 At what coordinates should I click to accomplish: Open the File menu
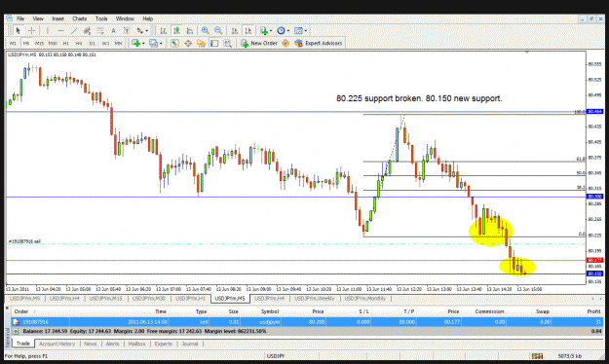coord(20,18)
